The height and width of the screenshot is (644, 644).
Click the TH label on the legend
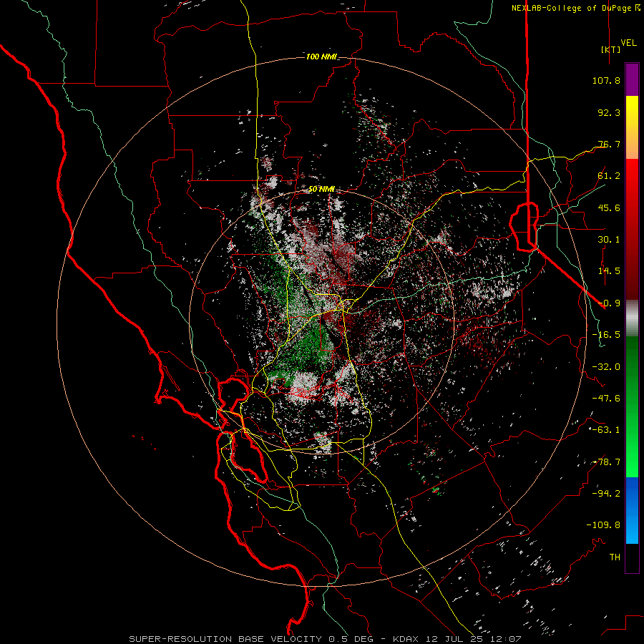coord(615,557)
